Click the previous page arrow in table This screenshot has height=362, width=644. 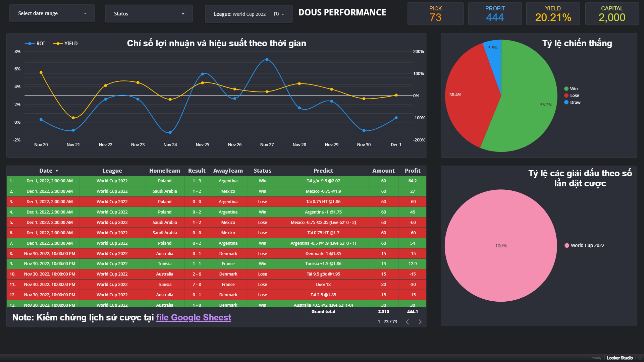pyautogui.click(x=407, y=322)
